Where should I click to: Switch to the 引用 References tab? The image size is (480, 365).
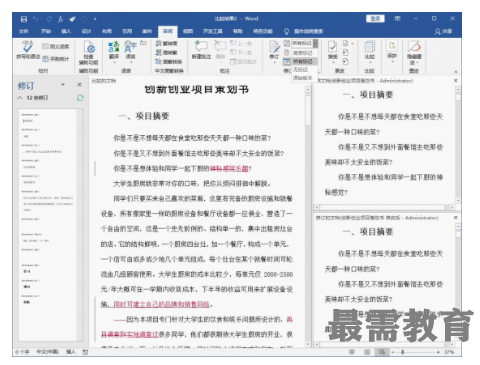127,31
